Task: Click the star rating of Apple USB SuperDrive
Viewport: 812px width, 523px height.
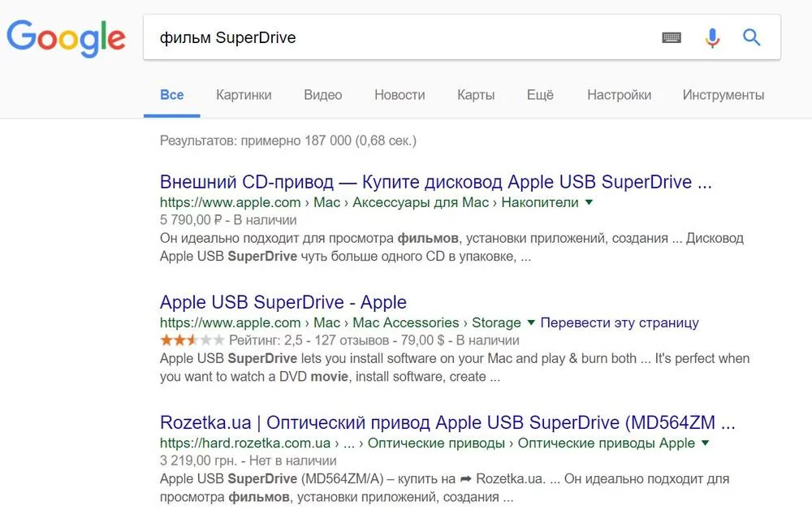Action: 192,340
